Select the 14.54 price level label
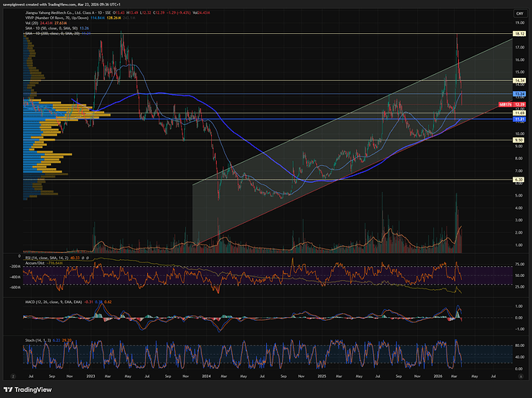532x398 pixels. [x=519, y=79]
